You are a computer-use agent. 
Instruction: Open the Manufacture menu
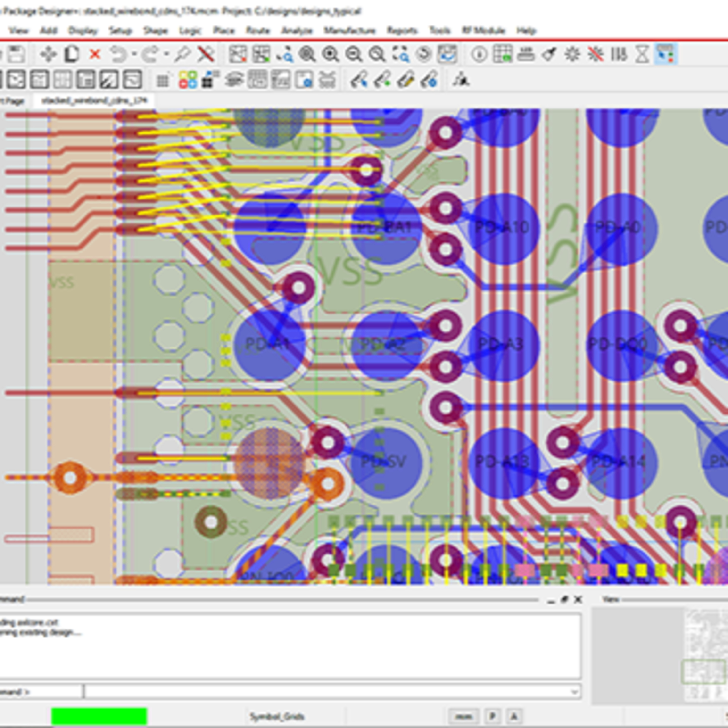pyautogui.click(x=349, y=31)
